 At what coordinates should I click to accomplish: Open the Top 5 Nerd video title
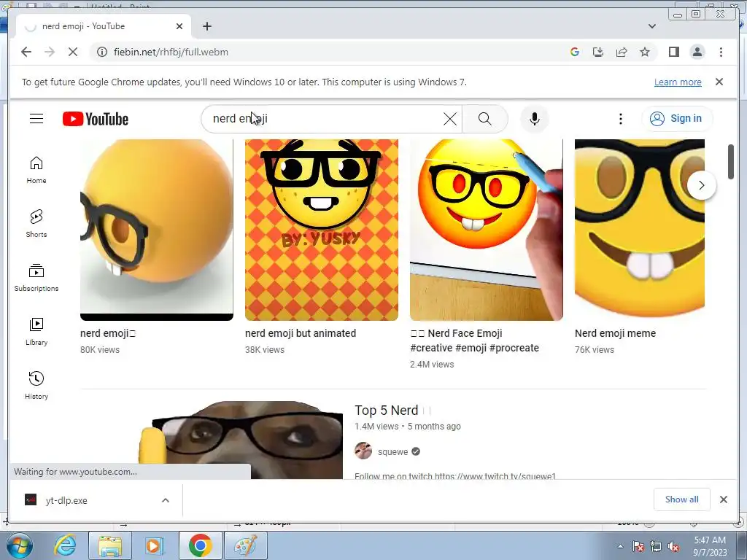click(x=387, y=411)
